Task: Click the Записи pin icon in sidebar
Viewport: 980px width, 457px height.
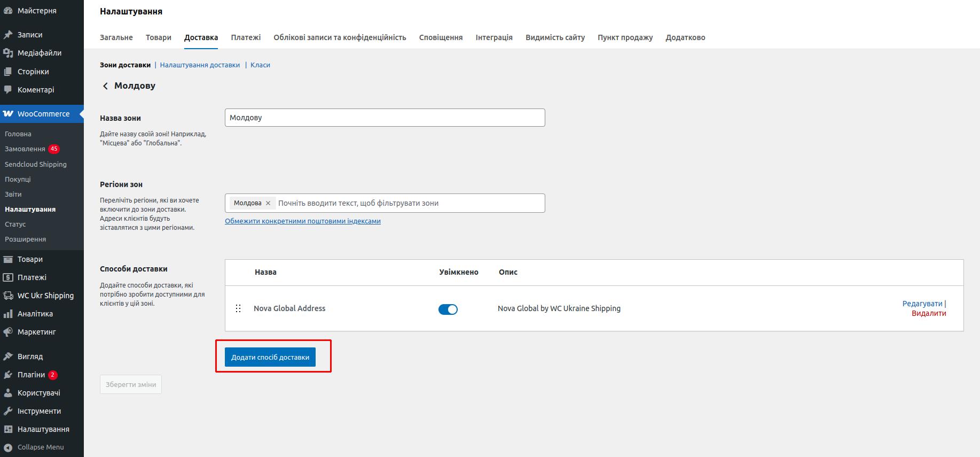Action: [x=8, y=35]
